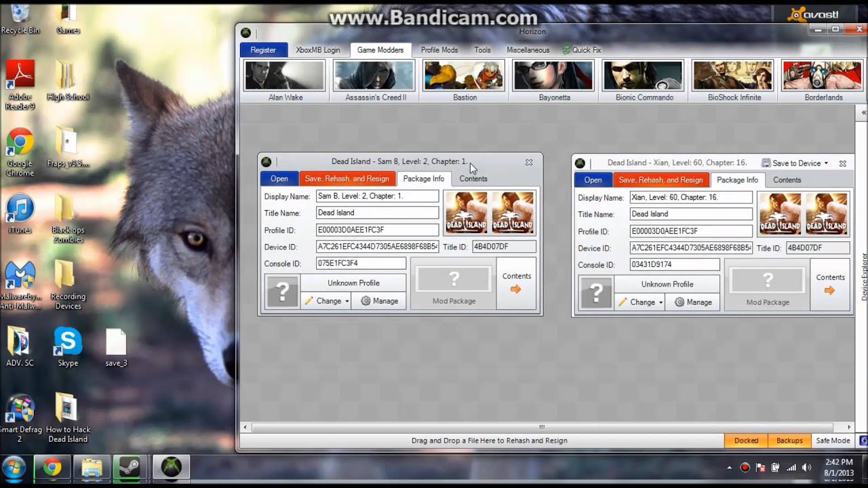Click Open in the Xian package window
This screenshot has height=488, width=868.
point(593,180)
